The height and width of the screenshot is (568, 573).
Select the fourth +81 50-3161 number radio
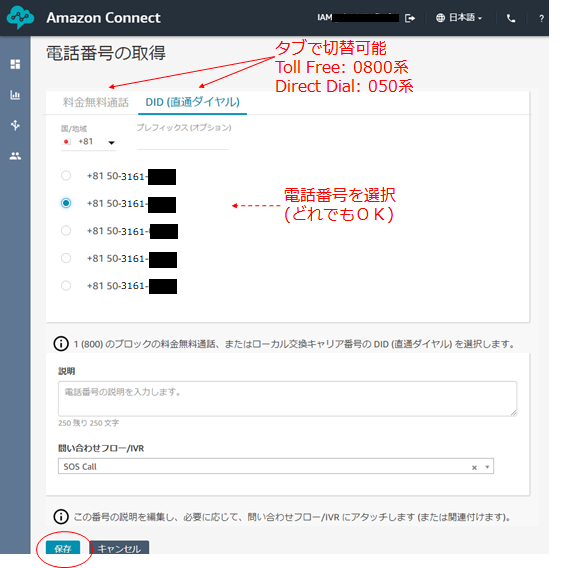[x=66, y=258]
